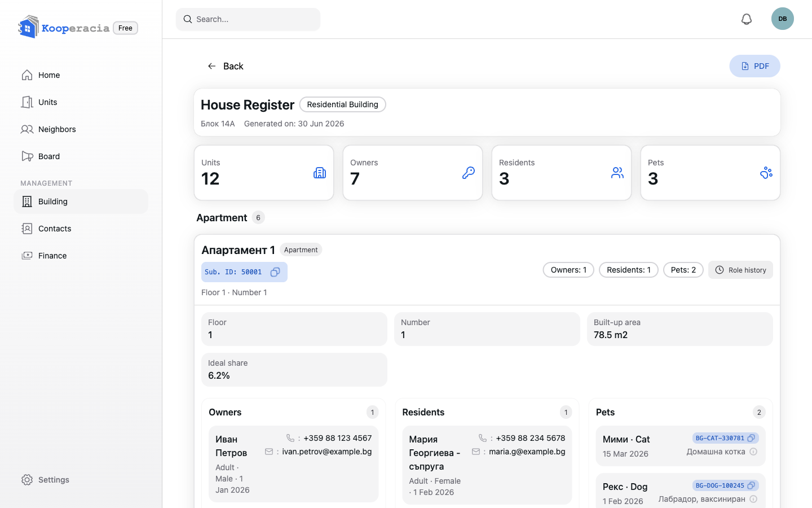The height and width of the screenshot is (508, 812).
Task: Click the search magnifier icon
Action: tap(188, 19)
